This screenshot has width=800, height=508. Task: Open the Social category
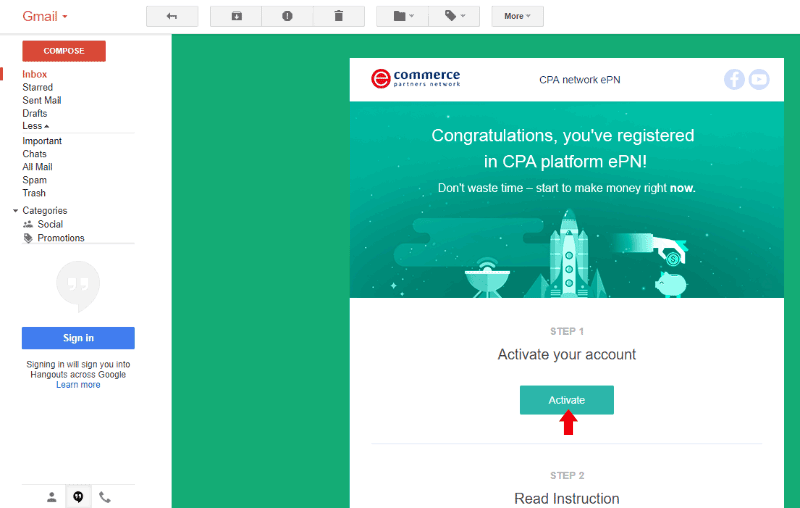pos(50,224)
